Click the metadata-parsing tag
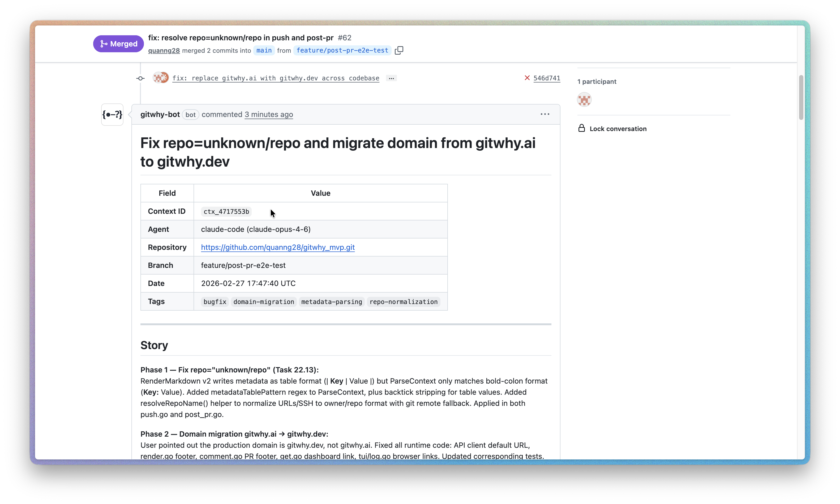 coord(332,302)
